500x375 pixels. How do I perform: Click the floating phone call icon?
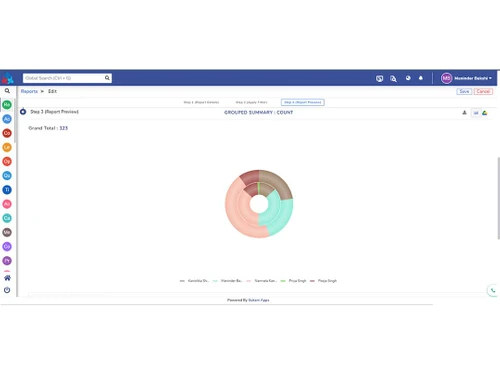(x=493, y=290)
